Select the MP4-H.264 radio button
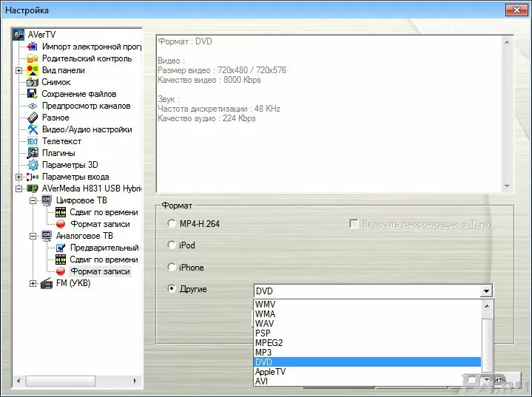Image resolution: width=532 pixels, height=397 pixels. coord(172,223)
